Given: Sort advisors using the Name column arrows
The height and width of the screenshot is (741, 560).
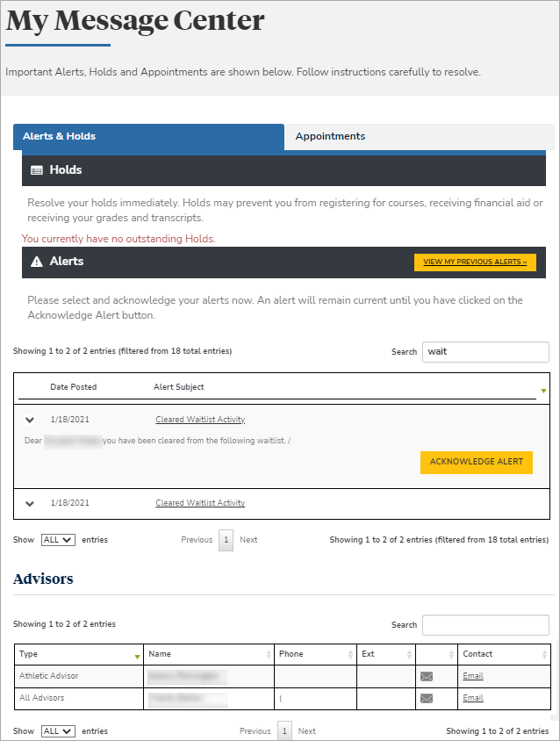Looking at the screenshot, I should point(268,655).
